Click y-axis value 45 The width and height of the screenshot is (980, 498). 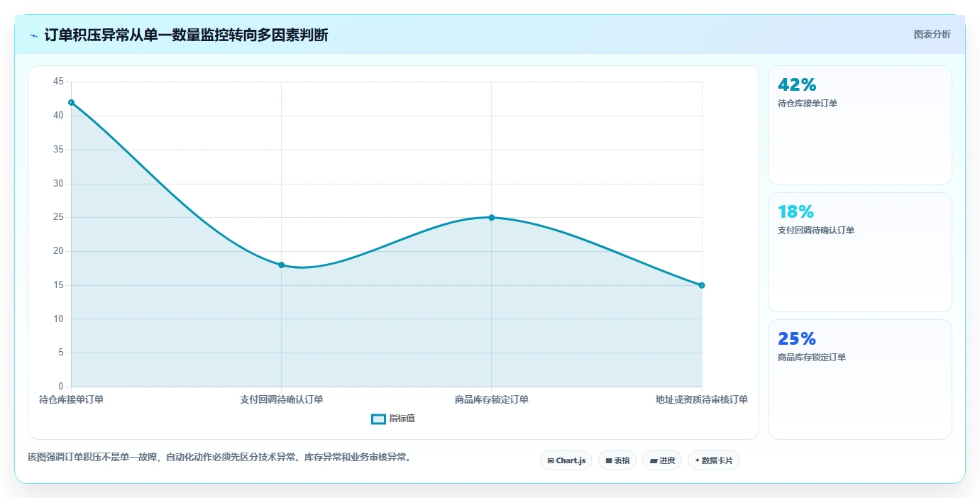click(x=58, y=82)
